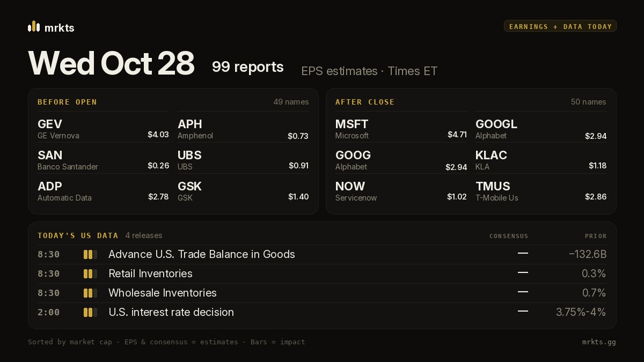Click the 49 names count label
Viewport: 644px width, 362px height.
click(291, 102)
